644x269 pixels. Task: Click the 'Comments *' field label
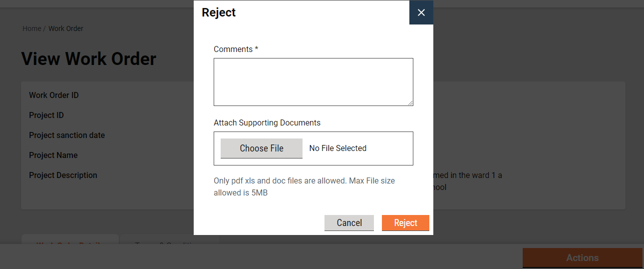pyautogui.click(x=236, y=49)
